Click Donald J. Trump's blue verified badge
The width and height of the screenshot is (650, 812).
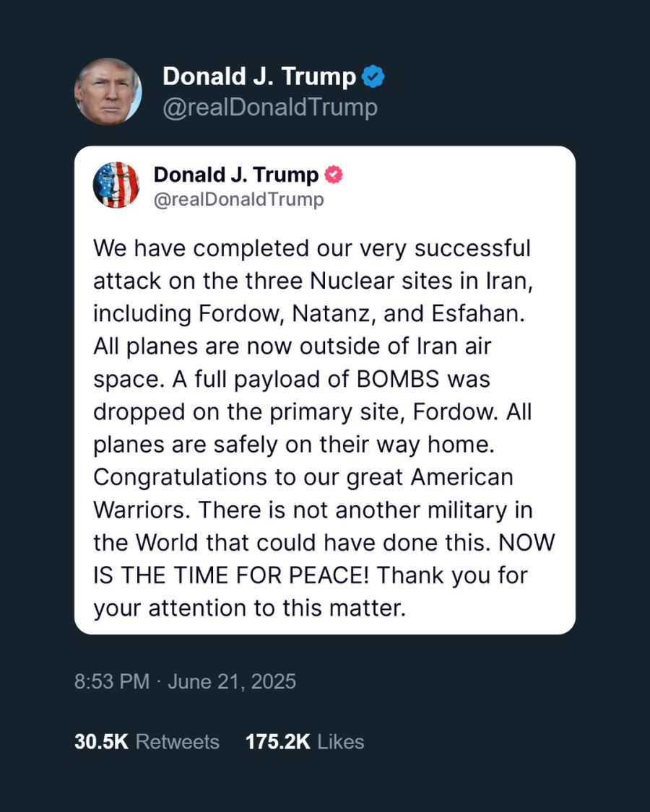point(373,76)
